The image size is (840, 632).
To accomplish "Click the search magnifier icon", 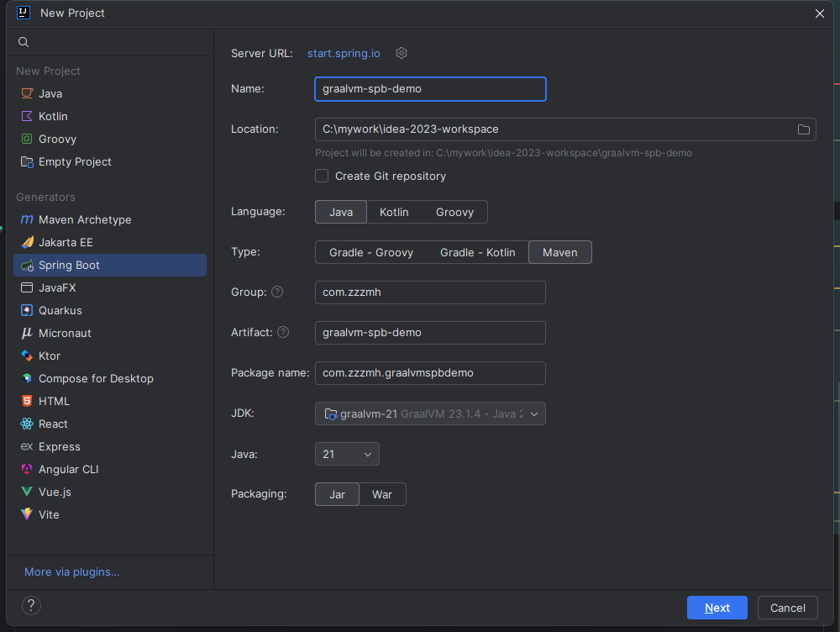I will pyautogui.click(x=24, y=42).
